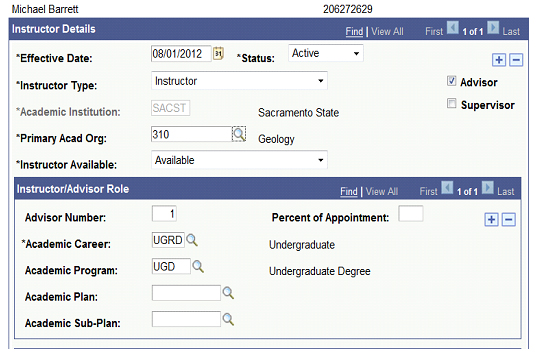Click the Sacramento State description text
Image resolution: width=552 pixels, height=360 pixels.
coord(299,113)
